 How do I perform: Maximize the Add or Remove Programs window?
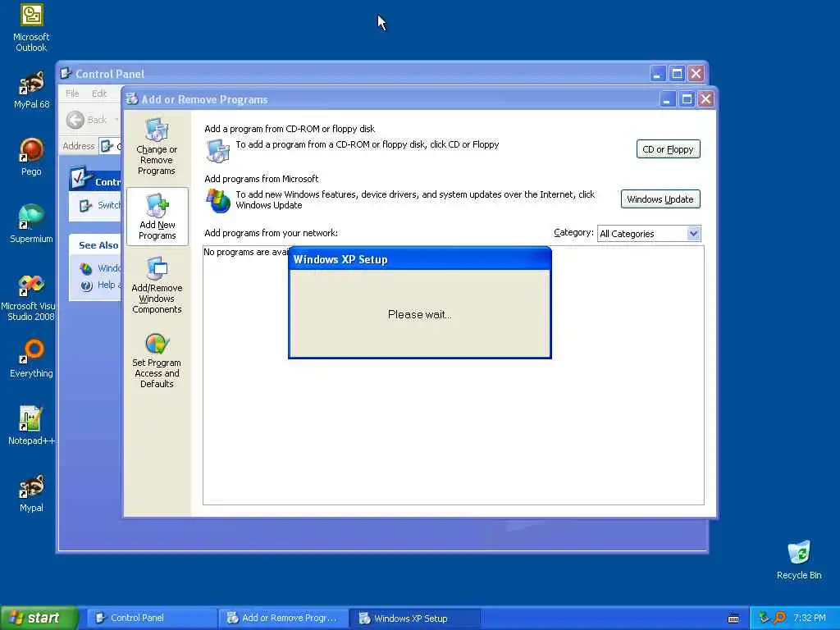point(687,99)
